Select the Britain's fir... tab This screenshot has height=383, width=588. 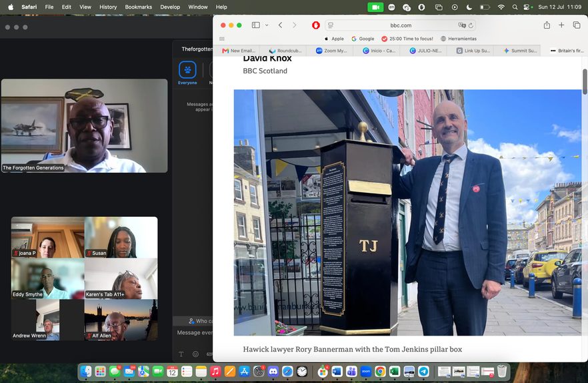(565, 51)
